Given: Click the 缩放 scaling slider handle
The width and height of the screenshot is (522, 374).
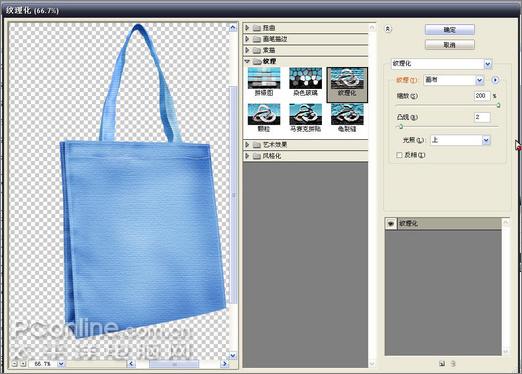Looking at the screenshot, I should pos(498,106).
